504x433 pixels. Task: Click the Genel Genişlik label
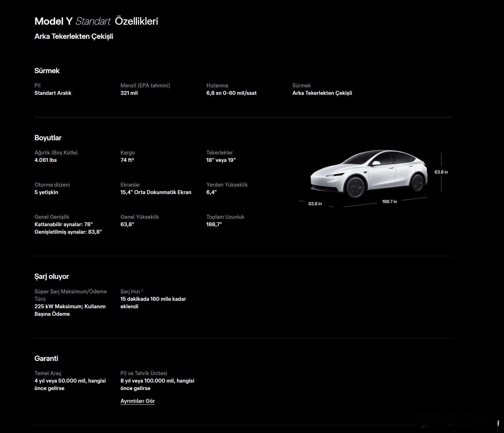[52, 217]
